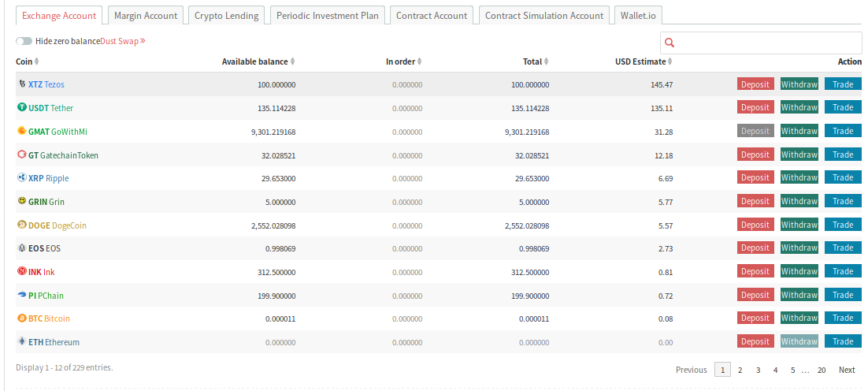Click the total value 2,552.028098
This screenshot has height=391, width=868.
pyautogui.click(x=527, y=225)
